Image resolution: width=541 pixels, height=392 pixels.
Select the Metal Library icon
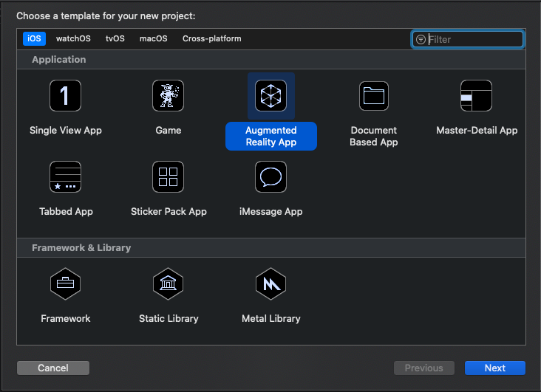pyautogui.click(x=270, y=283)
